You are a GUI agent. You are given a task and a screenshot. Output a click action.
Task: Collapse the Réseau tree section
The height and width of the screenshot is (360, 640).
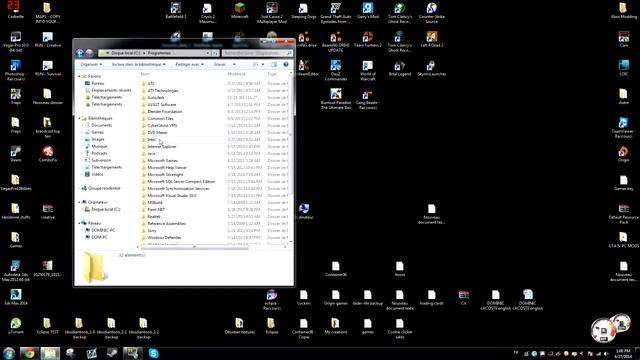pyautogui.click(x=80, y=223)
